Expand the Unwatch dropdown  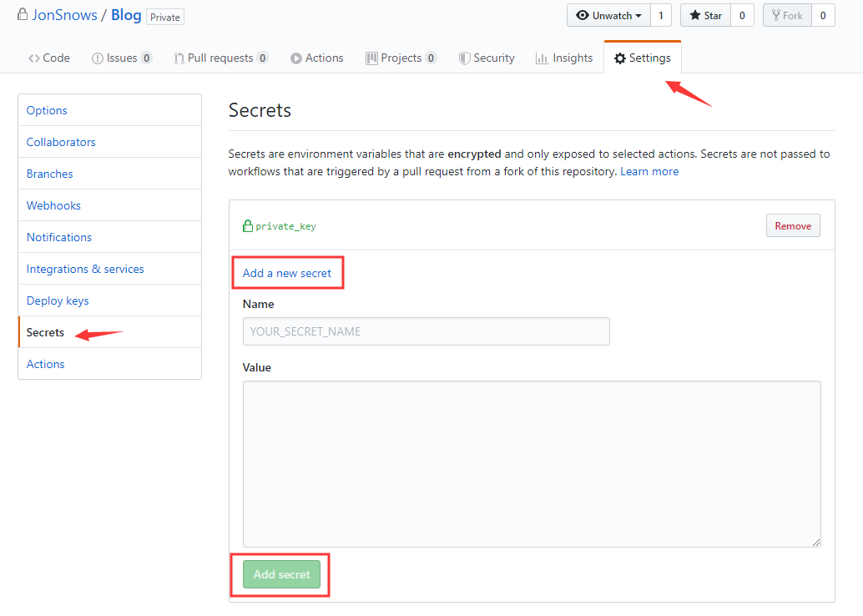click(x=608, y=16)
